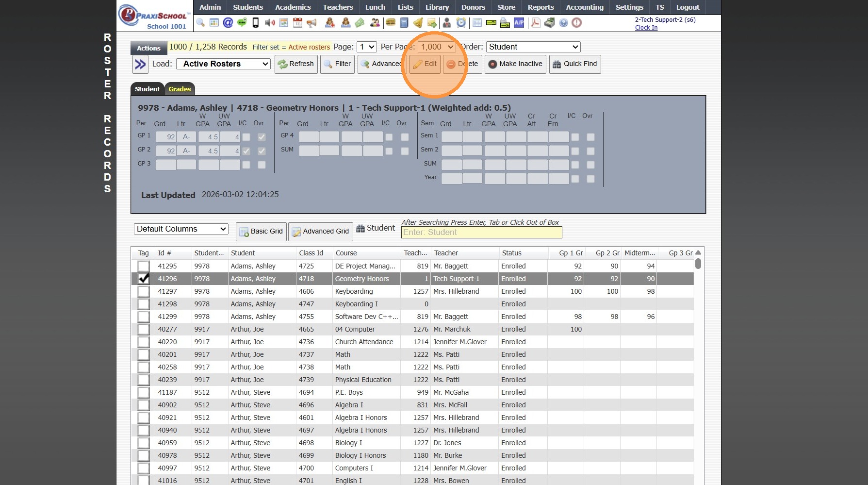Check tag box for DE Project Management row

tap(143, 266)
